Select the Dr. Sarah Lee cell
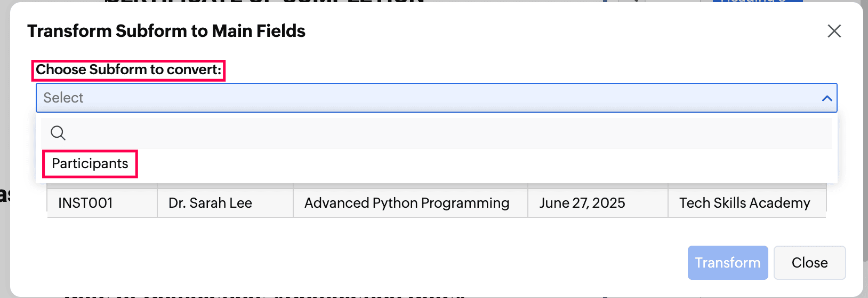Image resolution: width=868 pixels, height=298 pixels. (225, 203)
